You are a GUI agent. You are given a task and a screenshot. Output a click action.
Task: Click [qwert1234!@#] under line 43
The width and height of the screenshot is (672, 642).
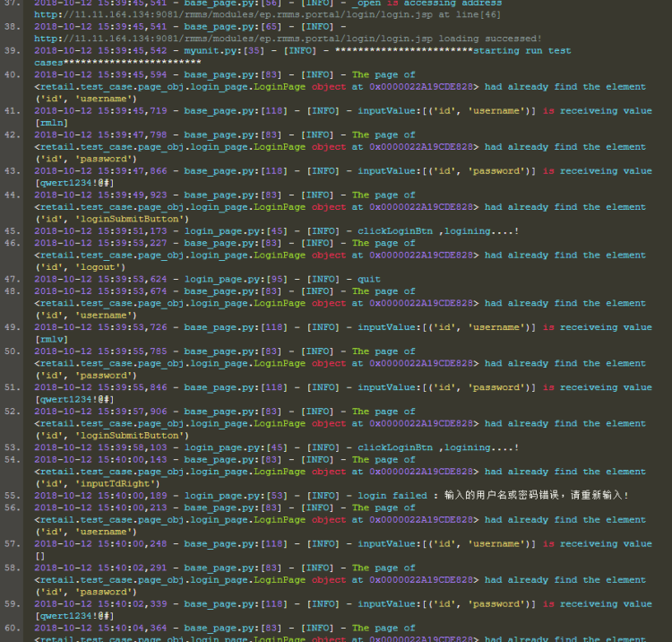pyautogui.click(x=74, y=183)
